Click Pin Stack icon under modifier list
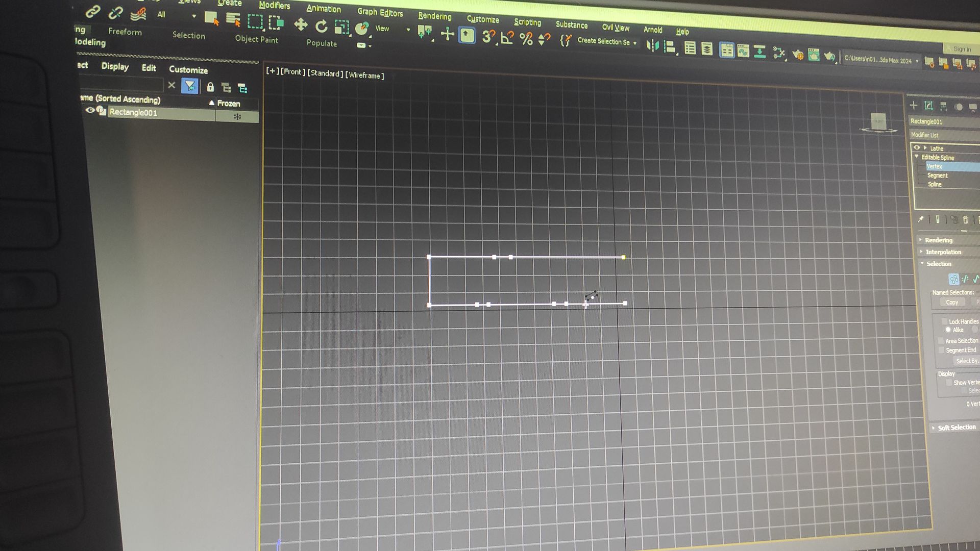The height and width of the screenshot is (551, 980). pyautogui.click(x=921, y=219)
